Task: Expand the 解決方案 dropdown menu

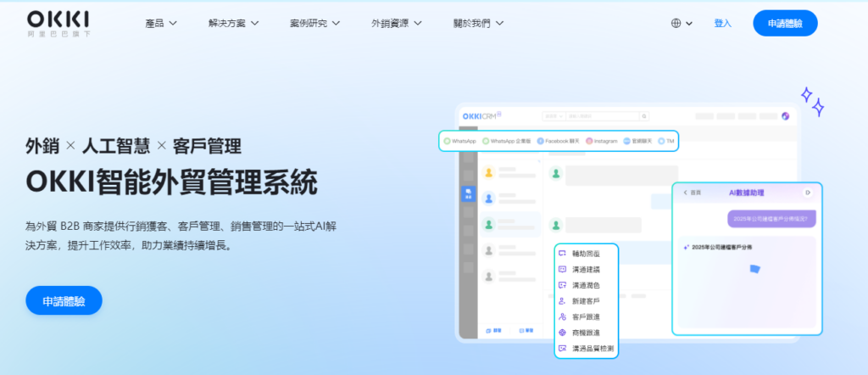Action: [x=234, y=23]
